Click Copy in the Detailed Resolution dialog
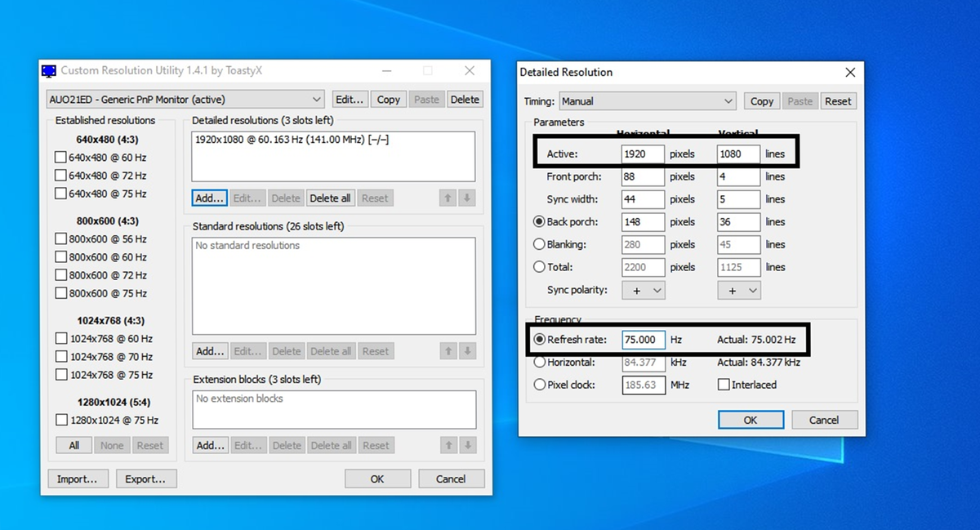The image size is (980, 530). click(762, 101)
